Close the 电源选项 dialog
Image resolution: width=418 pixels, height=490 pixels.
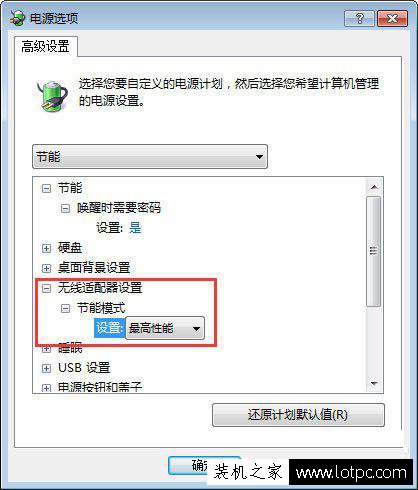tap(392, 18)
